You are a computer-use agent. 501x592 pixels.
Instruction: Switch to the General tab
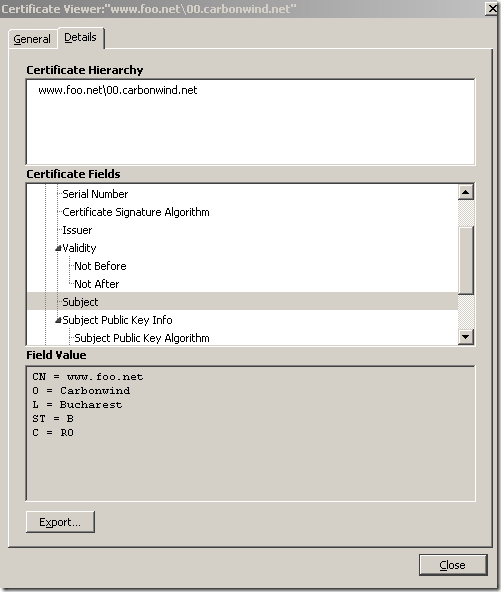click(32, 39)
